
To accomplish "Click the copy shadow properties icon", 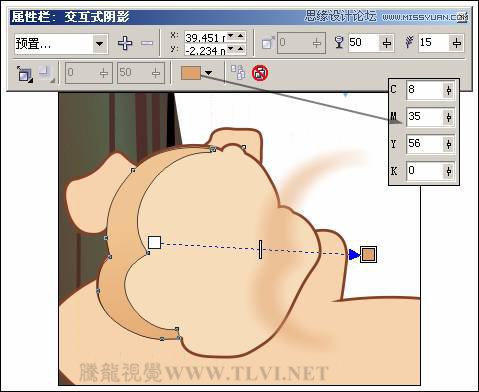I will (238, 72).
